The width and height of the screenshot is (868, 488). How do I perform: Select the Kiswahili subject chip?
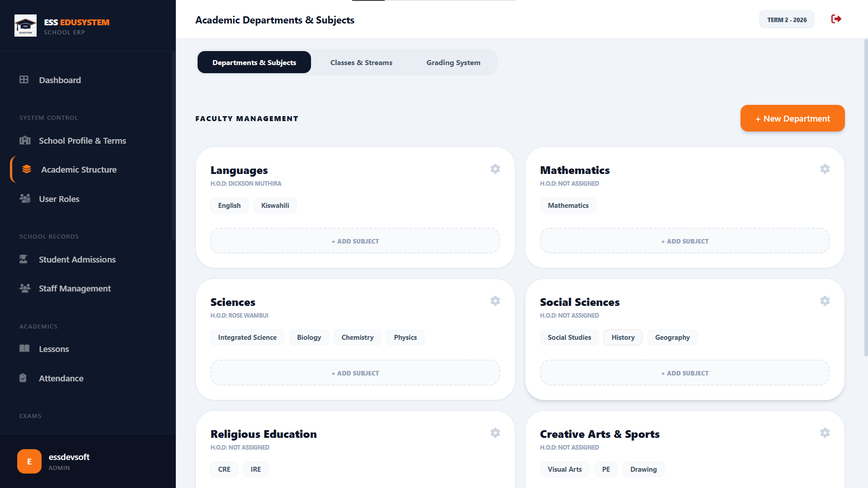click(x=275, y=205)
